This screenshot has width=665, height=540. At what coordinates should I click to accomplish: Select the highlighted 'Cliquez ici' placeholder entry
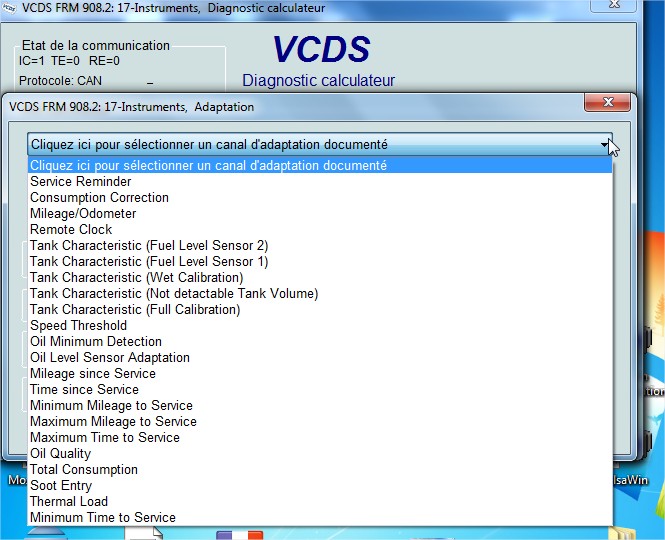[x=208, y=166]
